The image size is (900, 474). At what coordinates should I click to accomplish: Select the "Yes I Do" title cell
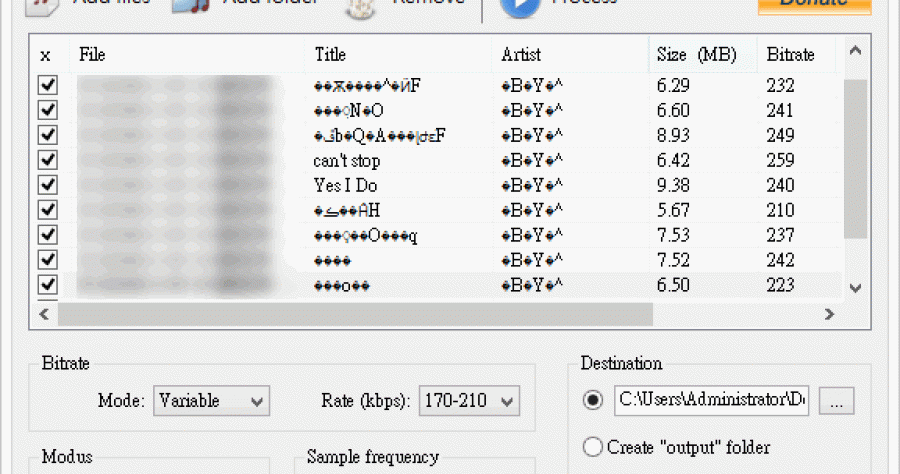tap(345, 185)
